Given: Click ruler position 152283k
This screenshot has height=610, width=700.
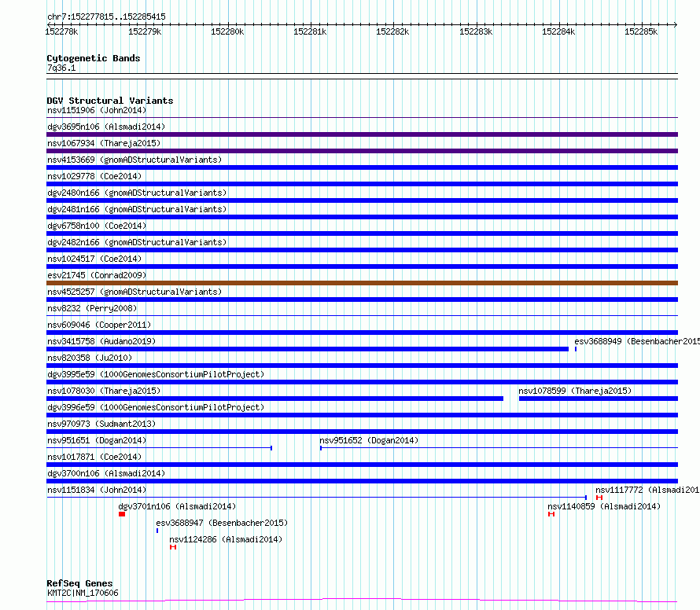Looking at the screenshot, I should point(476,31).
